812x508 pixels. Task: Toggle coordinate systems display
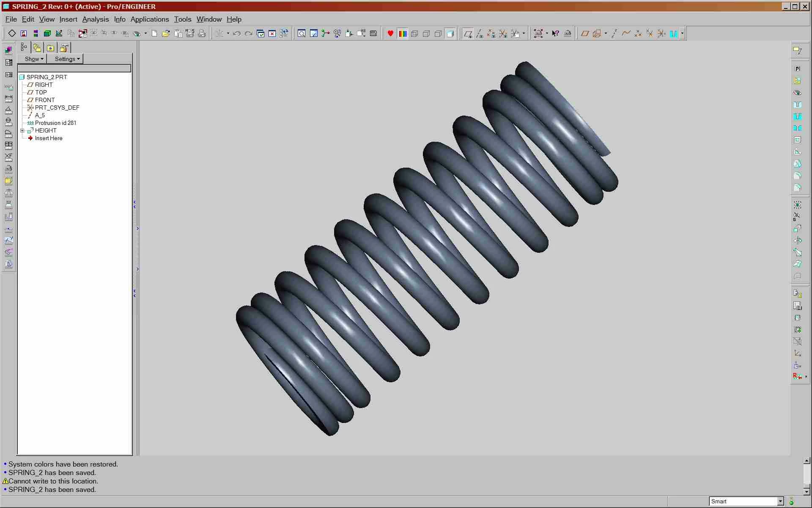pyautogui.click(x=503, y=33)
